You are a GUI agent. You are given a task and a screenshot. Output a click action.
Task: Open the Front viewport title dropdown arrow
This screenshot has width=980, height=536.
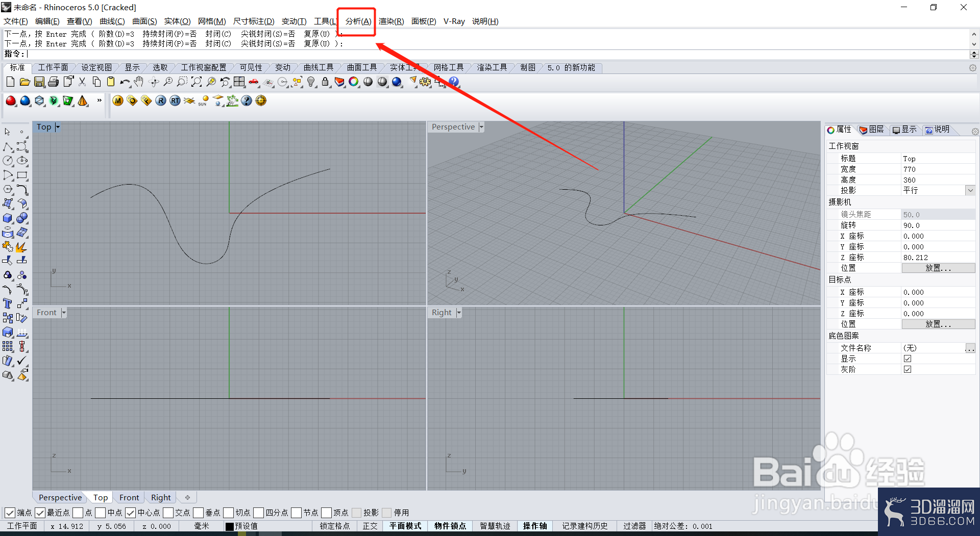coord(64,313)
